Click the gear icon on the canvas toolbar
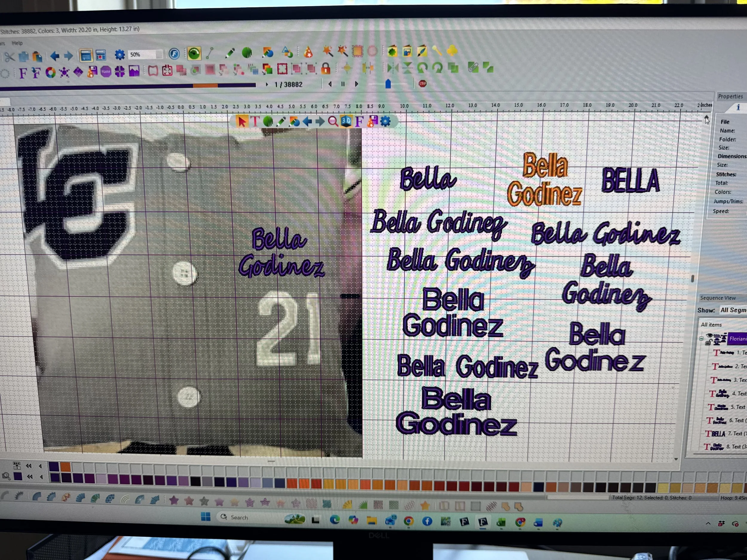This screenshot has width=747, height=560. click(x=385, y=121)
